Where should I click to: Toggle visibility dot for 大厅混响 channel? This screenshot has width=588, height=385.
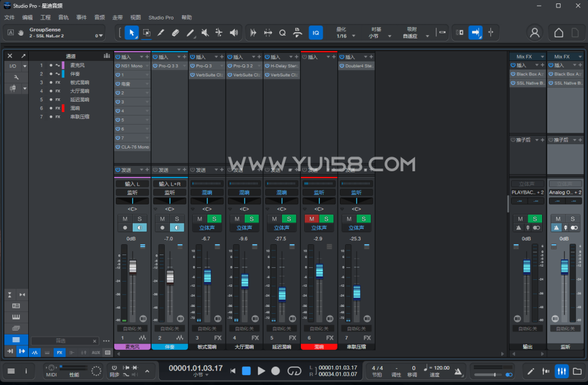coord(51,91)
